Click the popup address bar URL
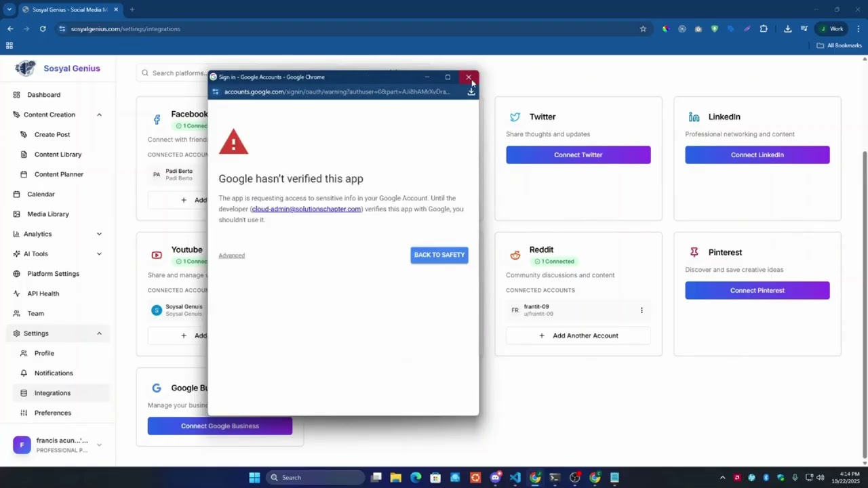This screenshot has width=868, height=488. [337, 91]
